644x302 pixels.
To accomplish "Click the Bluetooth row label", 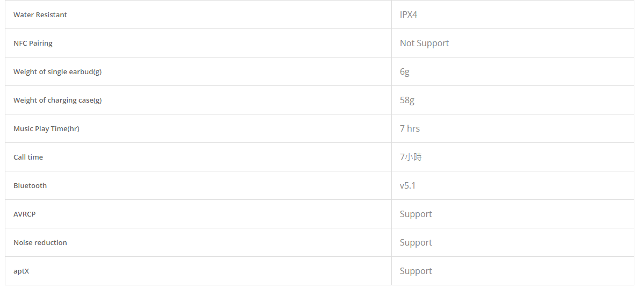I will click(x=30, y=185).
